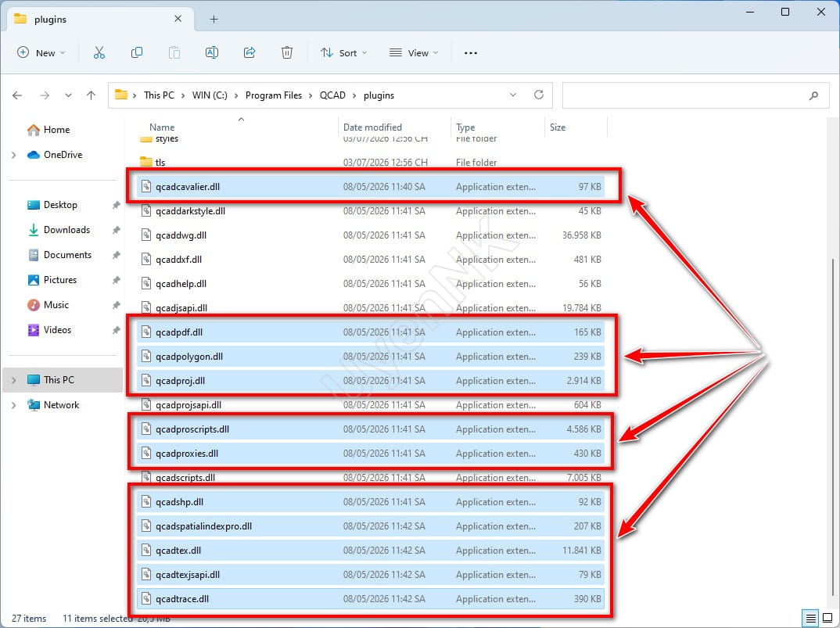Viewport: 840px width, 628px height.
Task: Select qcaddarkstyle.dll file
Action: (370, 211)
